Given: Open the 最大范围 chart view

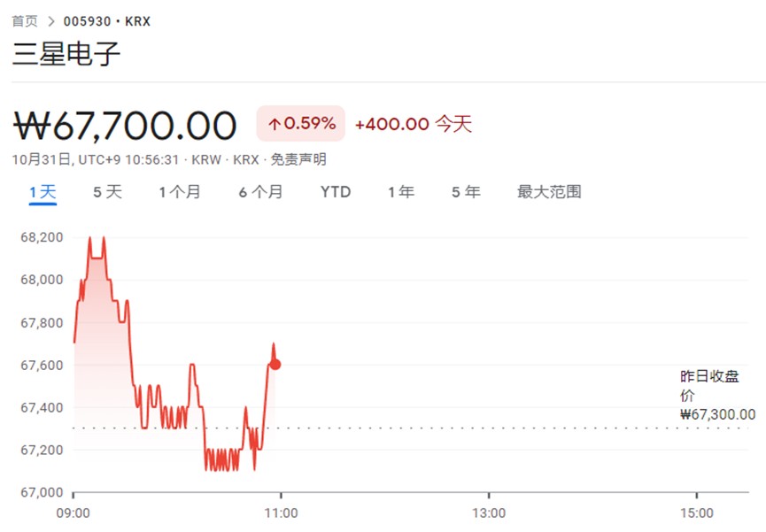Looking at the screenshot, I should (x=549, y=192).
